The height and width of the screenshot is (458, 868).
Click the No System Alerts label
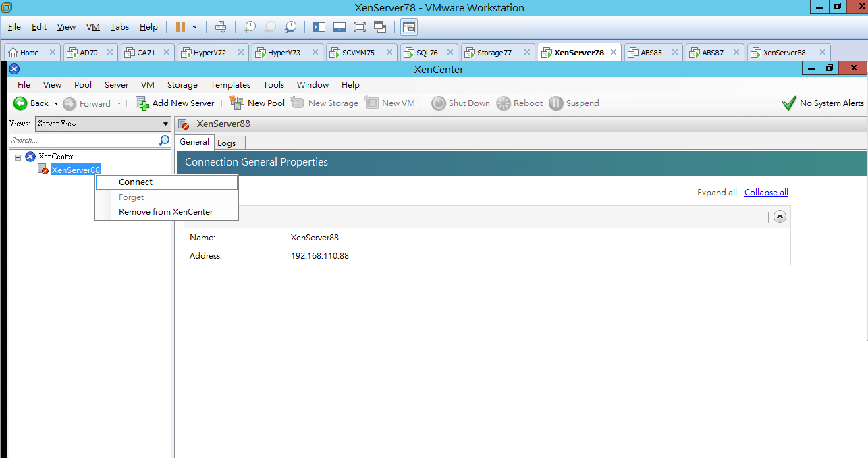832,103
